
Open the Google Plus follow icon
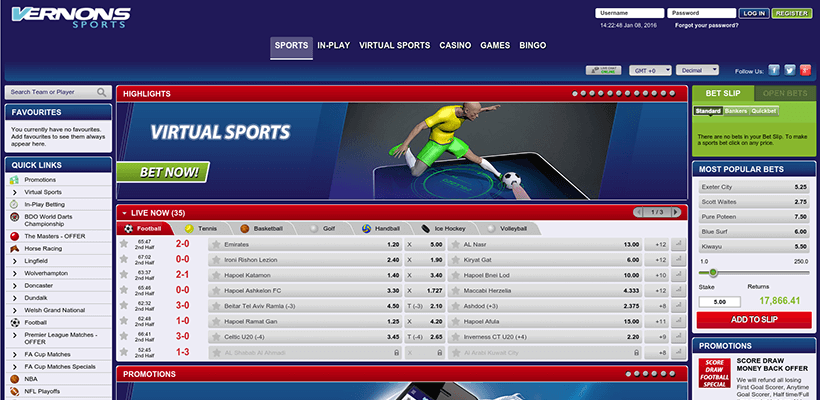(x=806, y=71)
